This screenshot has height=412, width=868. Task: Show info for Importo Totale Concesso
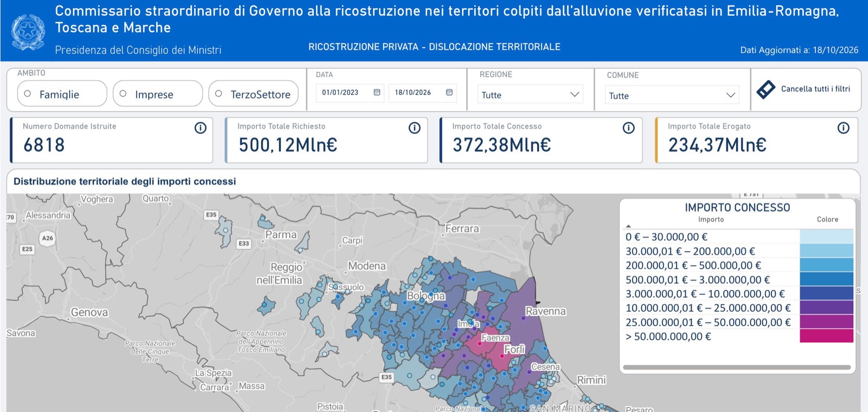tap(629, 128)
